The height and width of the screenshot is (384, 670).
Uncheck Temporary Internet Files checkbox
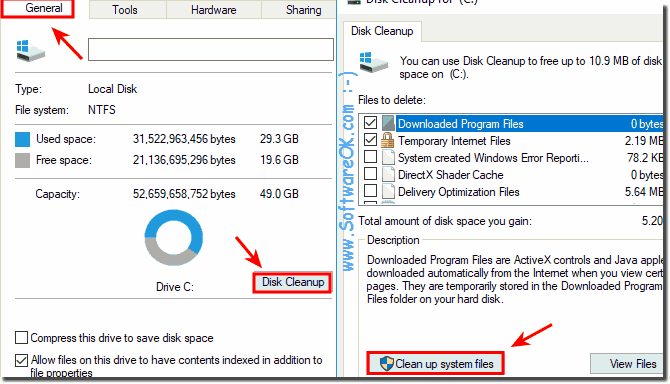370,140
